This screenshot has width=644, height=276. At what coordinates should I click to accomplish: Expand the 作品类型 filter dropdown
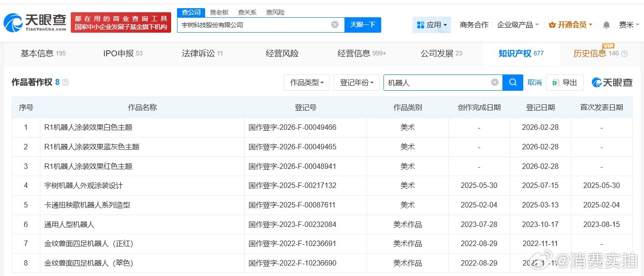[x=307, y=83]
